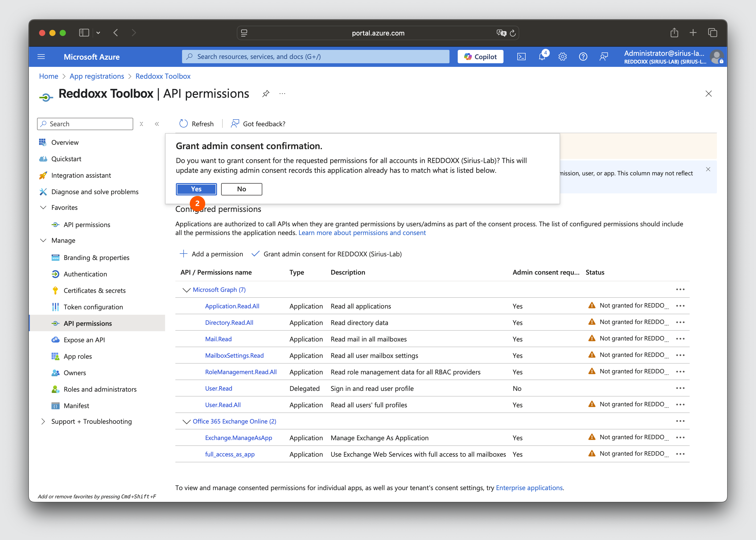756x540 pixels.
Task: Open Diagnose and solve problems
Action: 95,192
